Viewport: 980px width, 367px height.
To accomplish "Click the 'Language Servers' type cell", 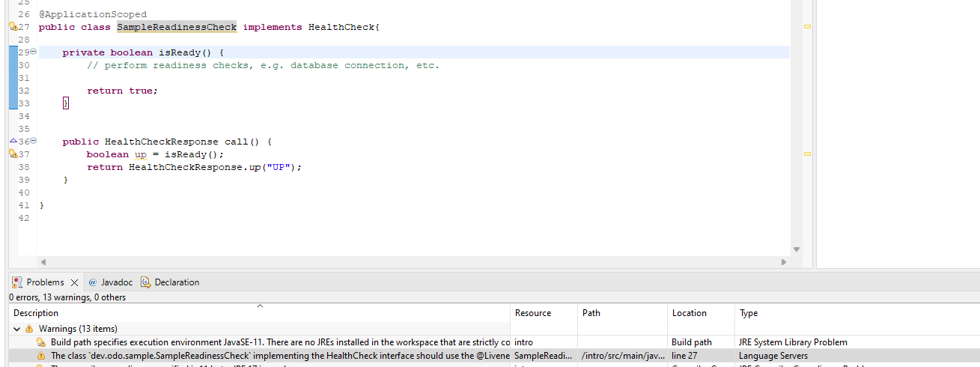I will (773, 356).
